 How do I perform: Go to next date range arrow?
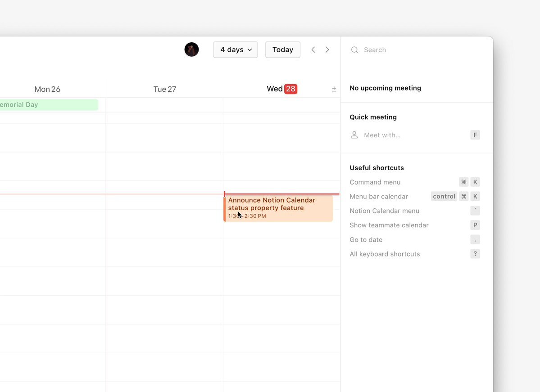pyautogui.click(x=327, y=50)
